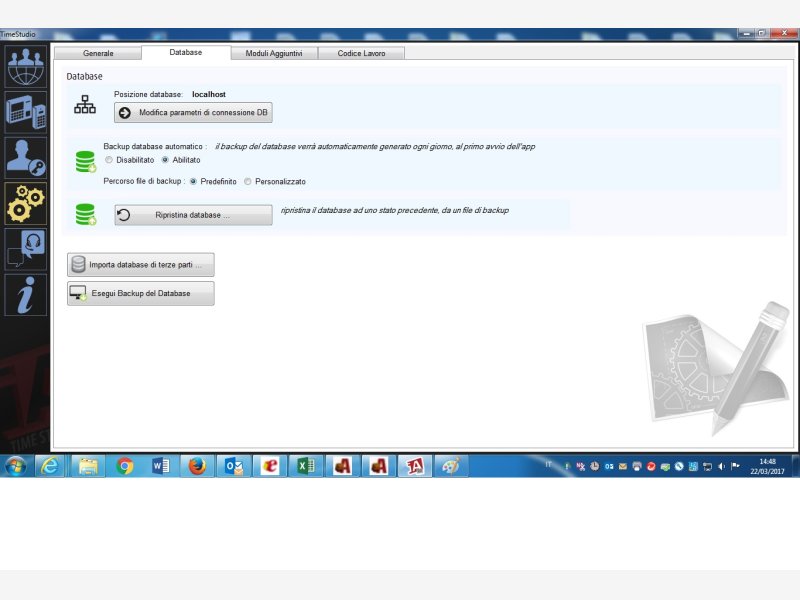
Task: Select the Abilitato backup option
Action: 165,160
